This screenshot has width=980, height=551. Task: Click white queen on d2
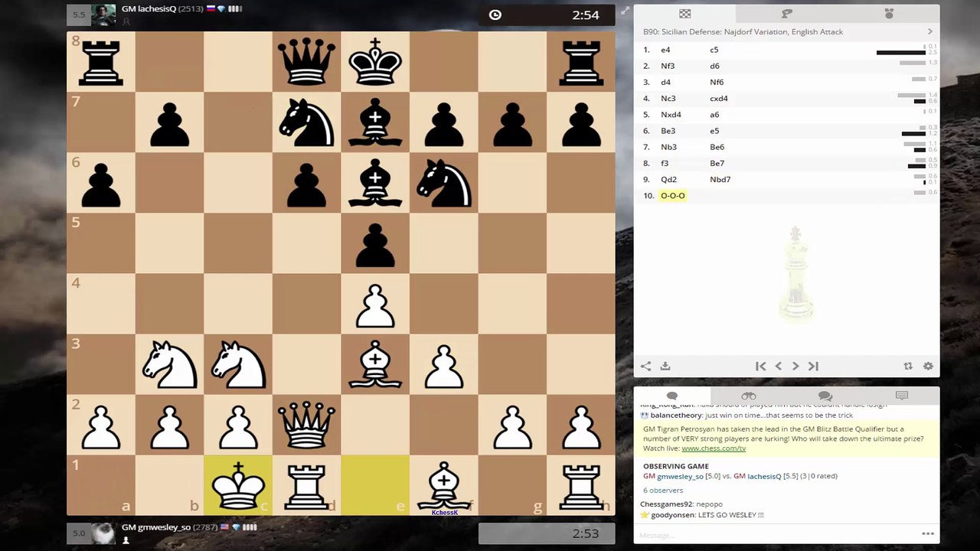tap(307, 425)
